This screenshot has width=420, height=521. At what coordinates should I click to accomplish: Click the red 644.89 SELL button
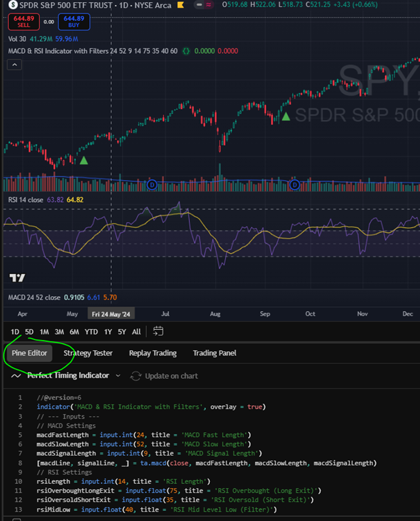pyautogui.click(x=24, y=22)
